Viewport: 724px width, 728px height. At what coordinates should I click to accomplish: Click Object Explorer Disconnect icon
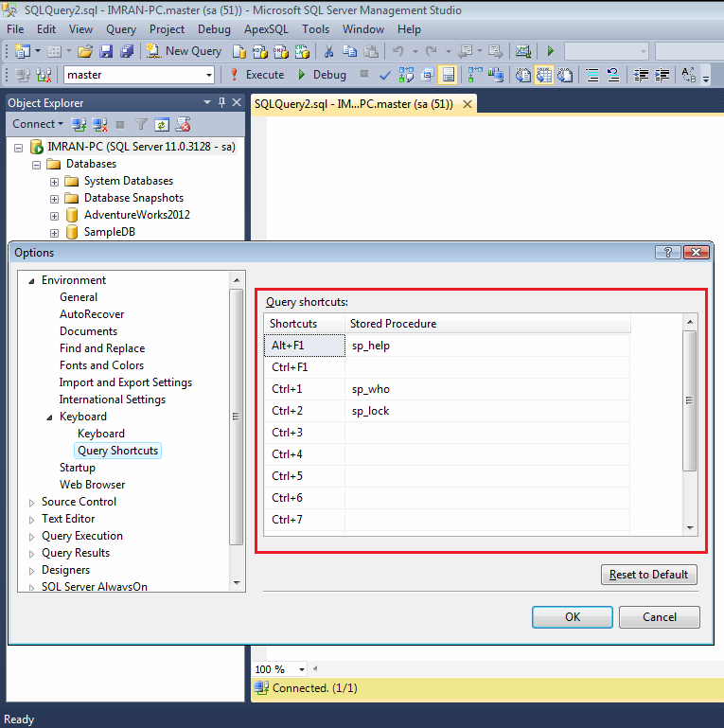[x=99, y=124]
